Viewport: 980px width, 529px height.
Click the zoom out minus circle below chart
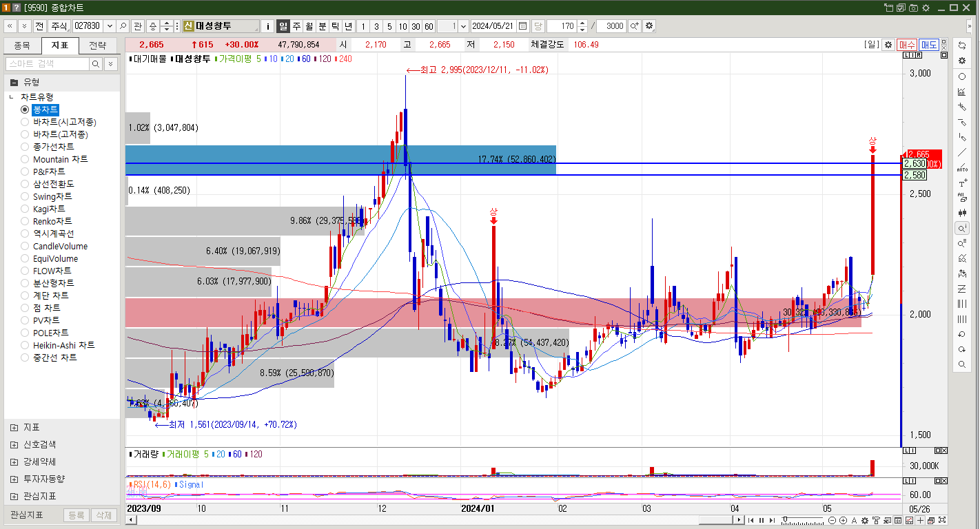tap(833, 520)
